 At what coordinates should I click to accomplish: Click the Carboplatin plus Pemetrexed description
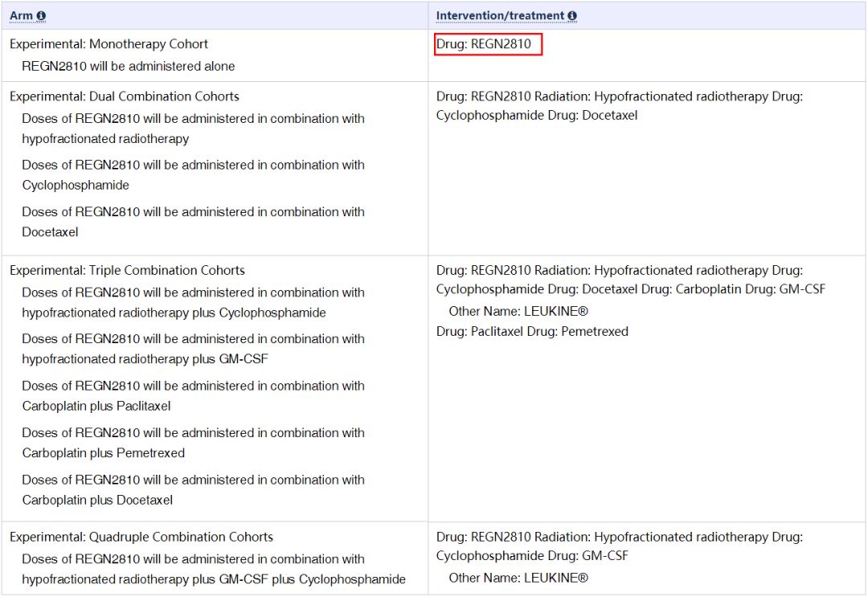point(193,443)
